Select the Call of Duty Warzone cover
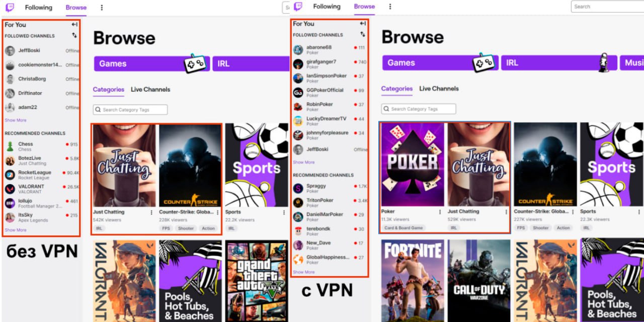This screenshot has width=644, height=322. [x=478, y=280]
